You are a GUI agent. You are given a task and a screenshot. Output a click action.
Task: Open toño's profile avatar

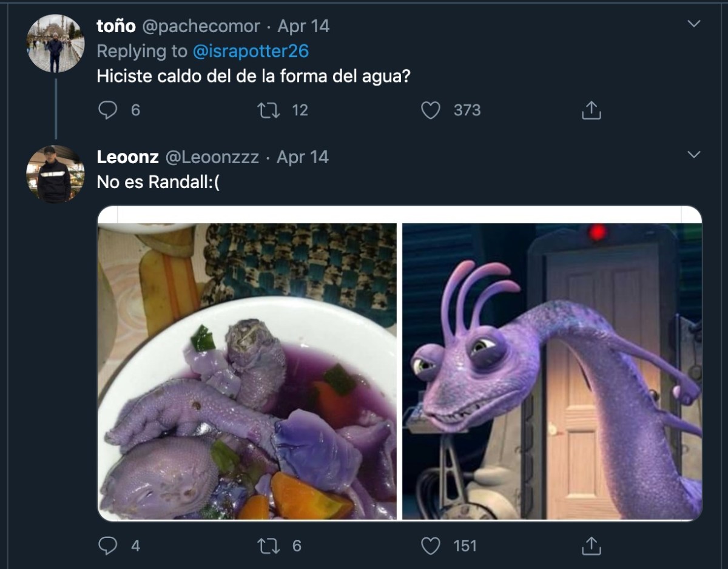pyautogui.click(x=55, y=44)
